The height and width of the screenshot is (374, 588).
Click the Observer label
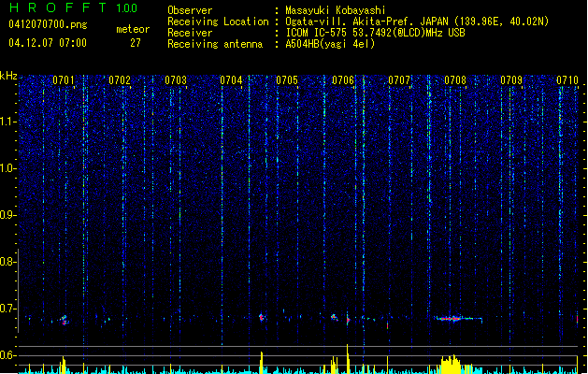[x=190, y=10]
